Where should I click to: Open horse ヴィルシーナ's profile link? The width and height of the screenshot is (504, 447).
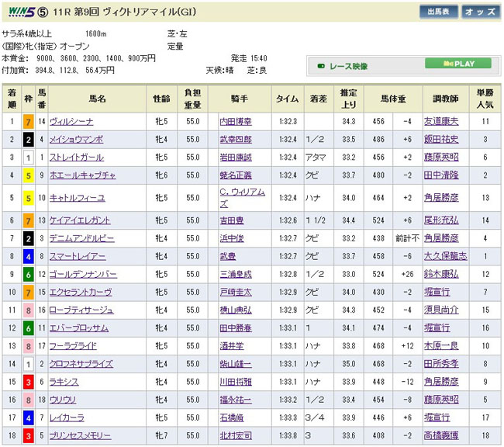tap(71, 122)
